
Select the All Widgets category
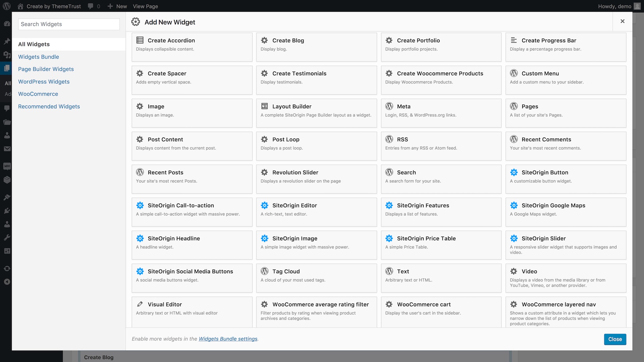pyautogui.click(x=69, y=44)
